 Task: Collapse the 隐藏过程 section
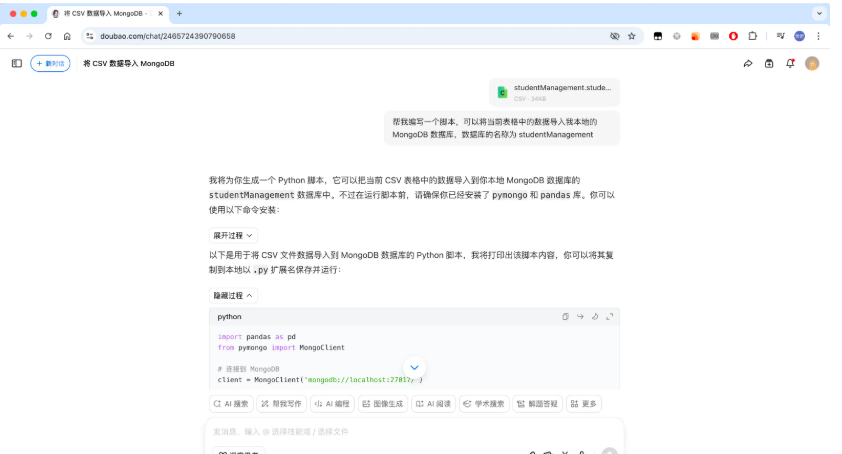[x=233, y=296]
